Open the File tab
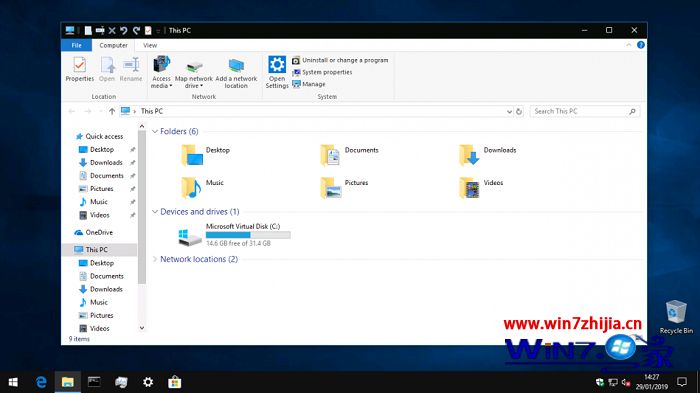The image size is (700, 393). [x=76, y=45]
